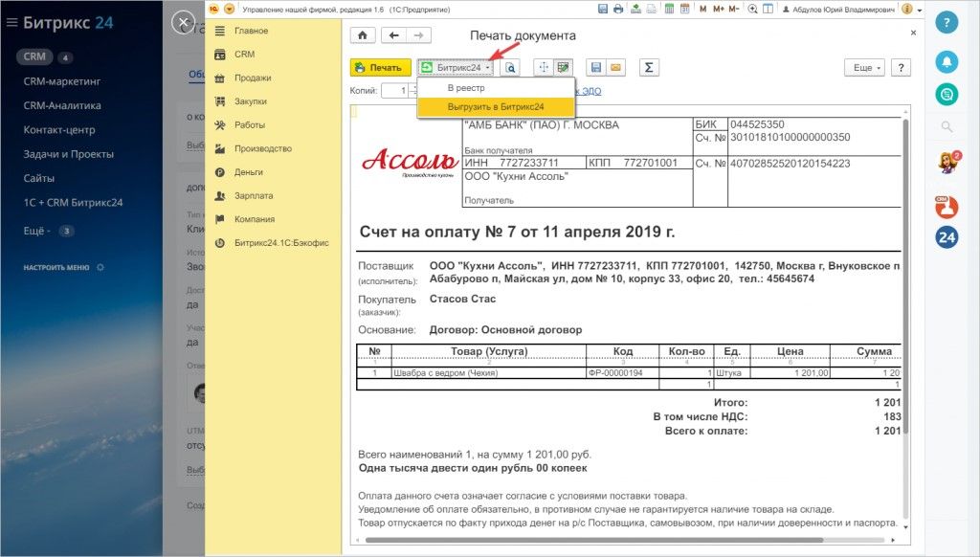Click the yellow Печать button
This screenshot has height=557, width=980.
pos(380,68)
